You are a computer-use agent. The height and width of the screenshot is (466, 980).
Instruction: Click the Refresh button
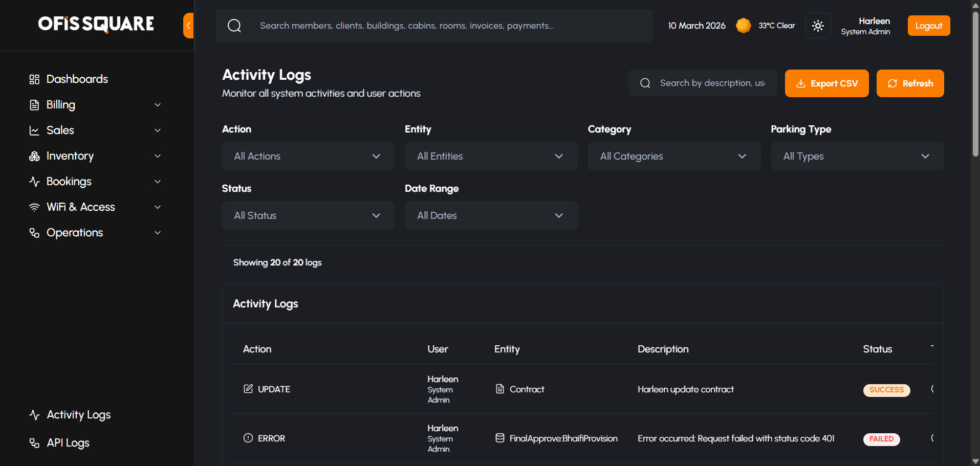click(x=910, y=83)
